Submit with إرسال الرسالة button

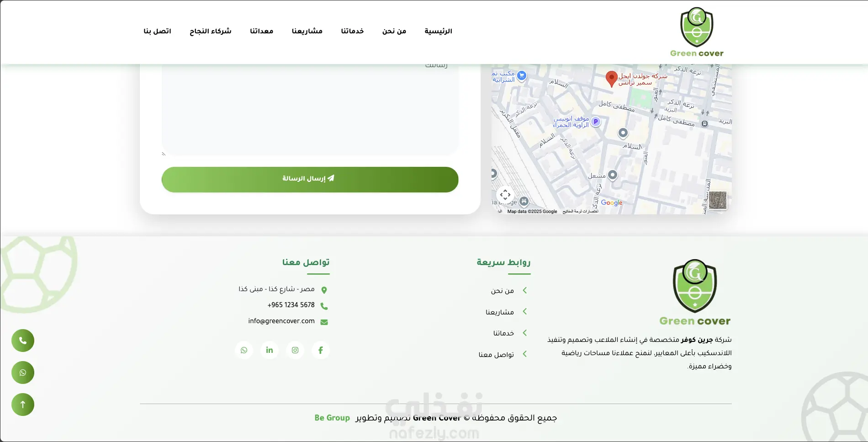click(310, 180)
